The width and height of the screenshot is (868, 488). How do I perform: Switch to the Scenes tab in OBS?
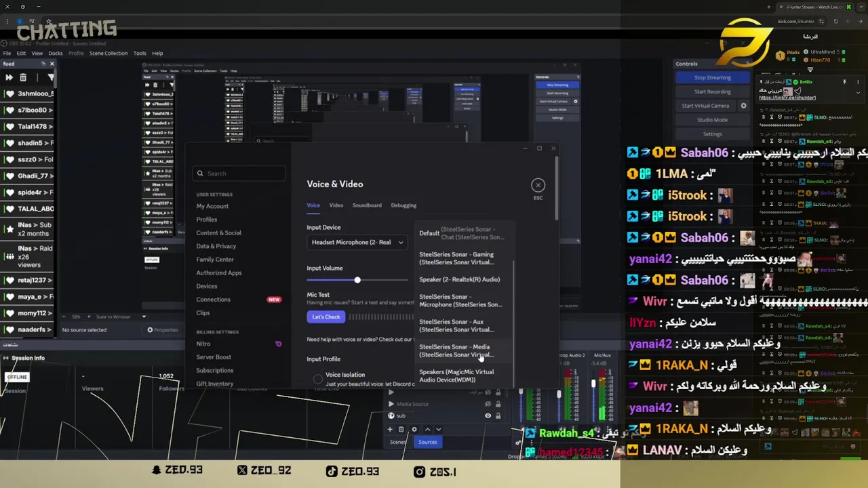pyautogui.click(x=398, y=442)
